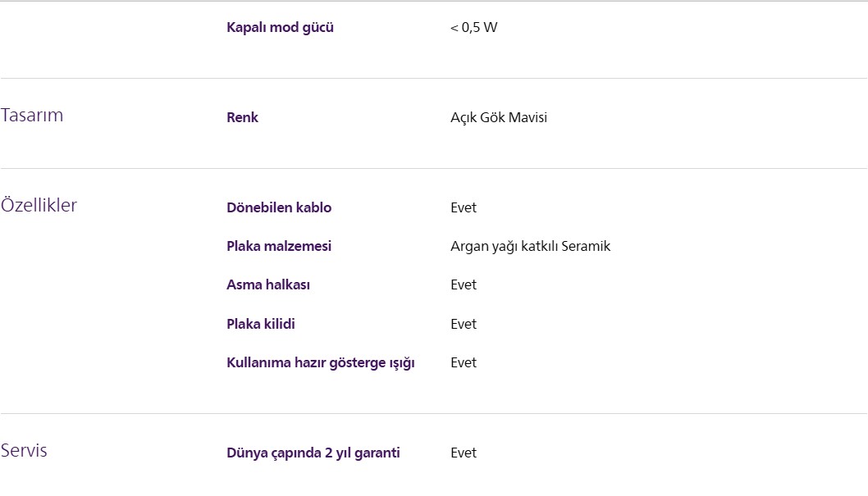
Task: Click Evet beside Dünya çapında 2 yıl garanti
Action: (x=463, y=453)
